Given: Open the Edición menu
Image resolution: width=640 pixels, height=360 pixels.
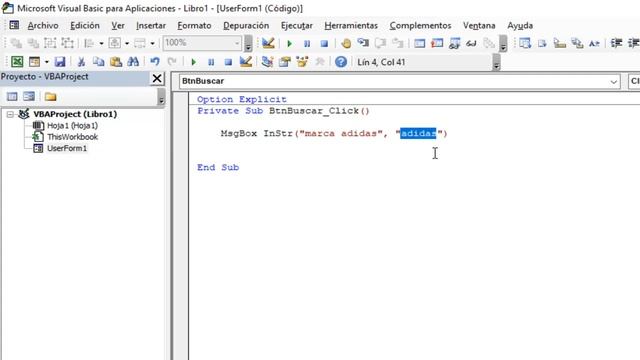Looking at the screenshot, I should (84, 25).
